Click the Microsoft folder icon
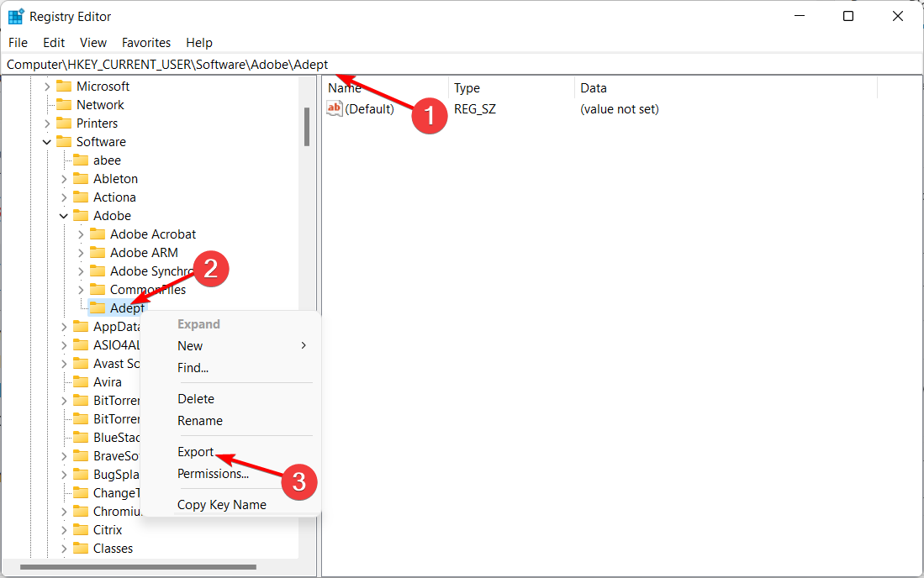 pos(64,87)
